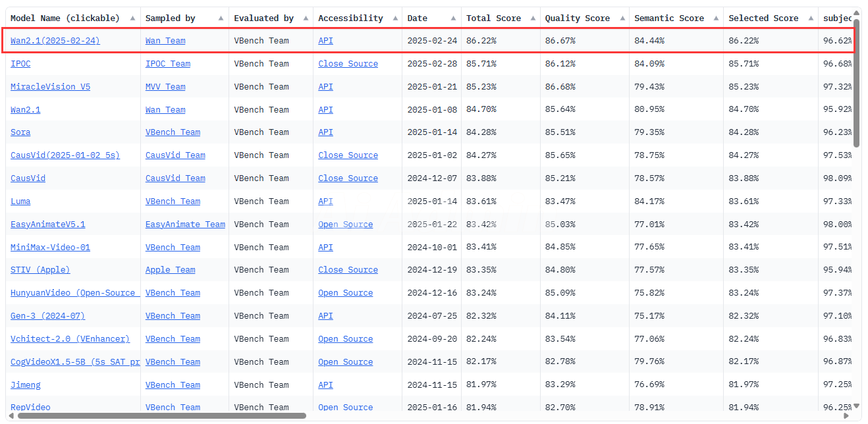The width and height of the screenshot is (868, 424).
Task: Click the IPOC Team sampler link
Action: [x=167, y=64]
